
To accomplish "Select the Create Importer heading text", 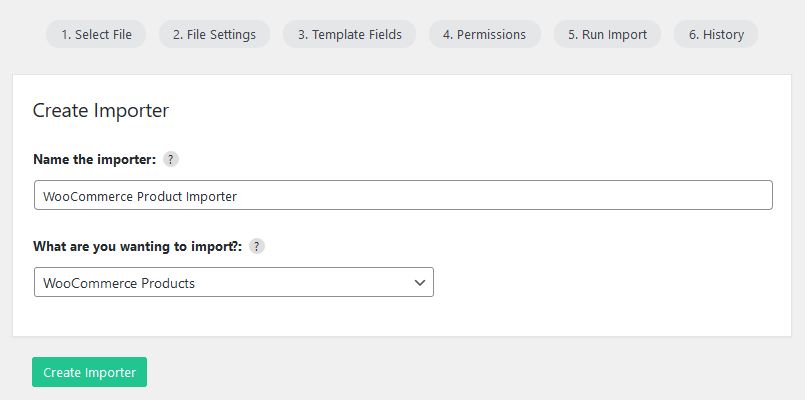I will point(101,110).
